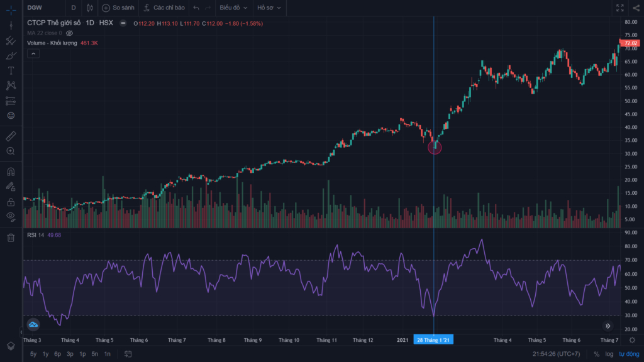The image size is (644, 362).
Task: Click the 21:54:26 (UTC+7) timezone
Action: 557,354
